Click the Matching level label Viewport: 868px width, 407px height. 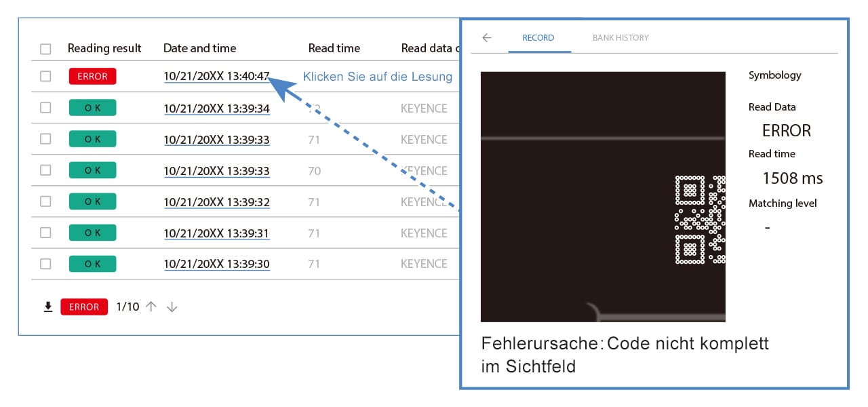(x=783, y=203)
